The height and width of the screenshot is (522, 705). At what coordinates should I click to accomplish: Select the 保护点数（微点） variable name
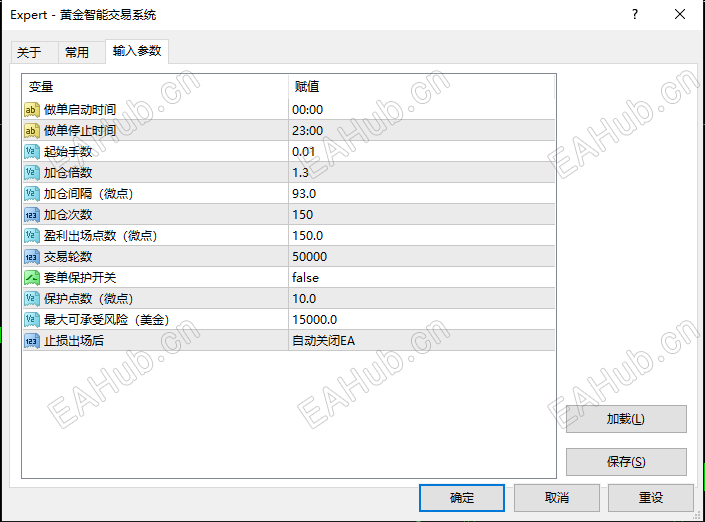[x=89, y=299]
